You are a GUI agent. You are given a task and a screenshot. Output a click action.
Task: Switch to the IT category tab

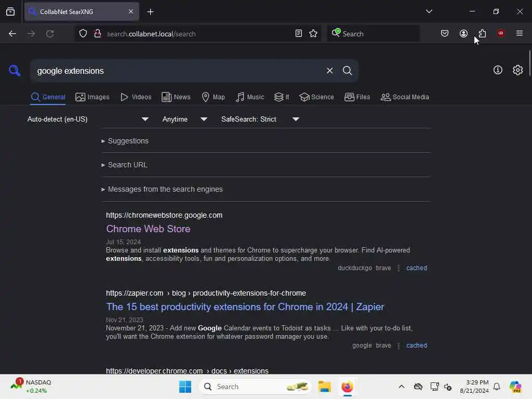click(282, 97)
